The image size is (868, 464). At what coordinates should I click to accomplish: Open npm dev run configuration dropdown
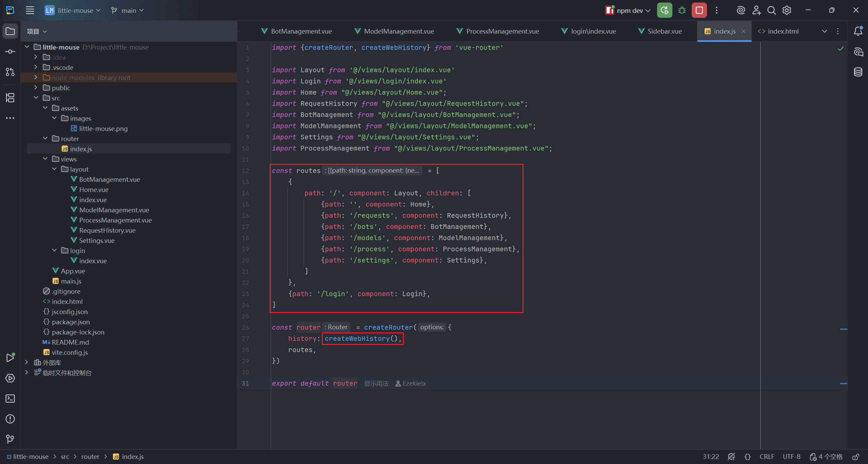pos(629,11)
